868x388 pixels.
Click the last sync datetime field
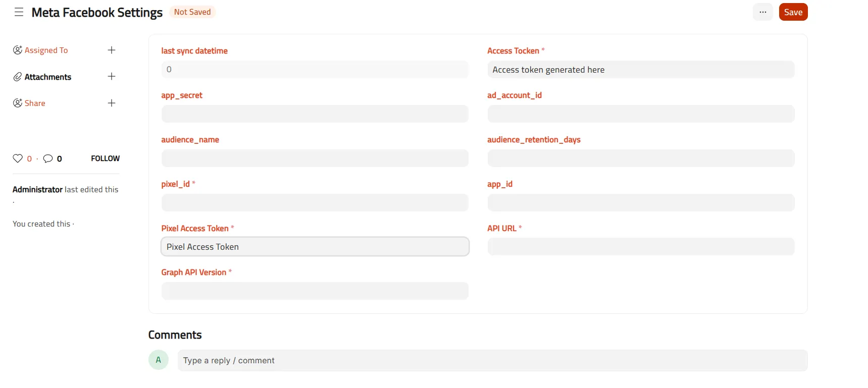[315, 69]
